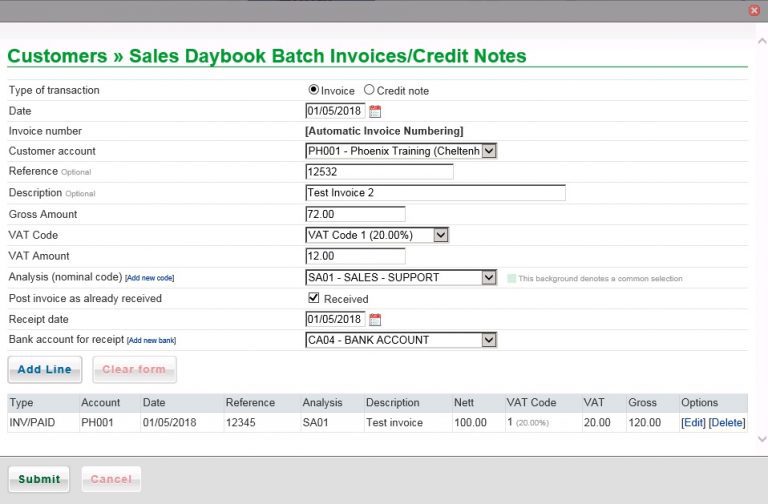
Task: Click the 20.00 VAT value
Action: coord(597,422)
